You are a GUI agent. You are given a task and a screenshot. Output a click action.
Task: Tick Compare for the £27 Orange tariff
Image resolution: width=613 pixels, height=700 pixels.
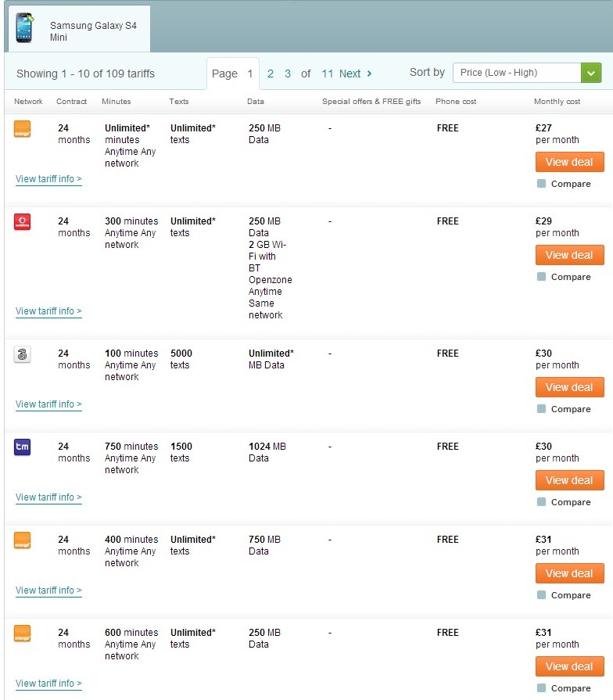click(541, 184)
